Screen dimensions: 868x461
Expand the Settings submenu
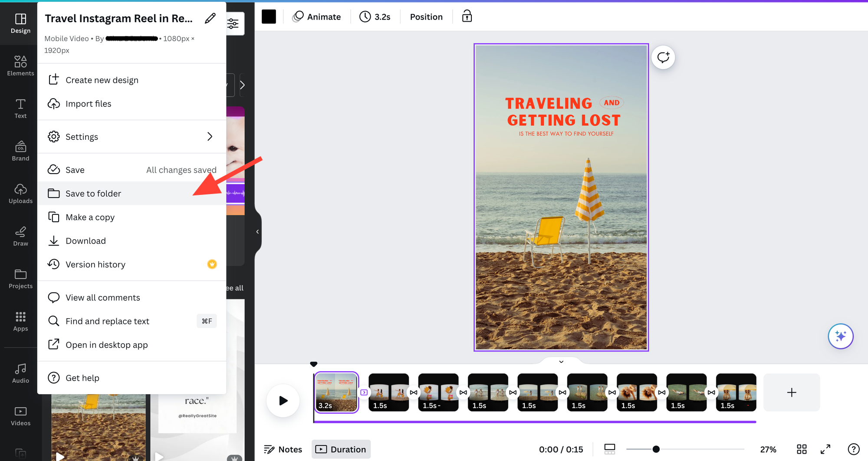click(x=132, y=137)
